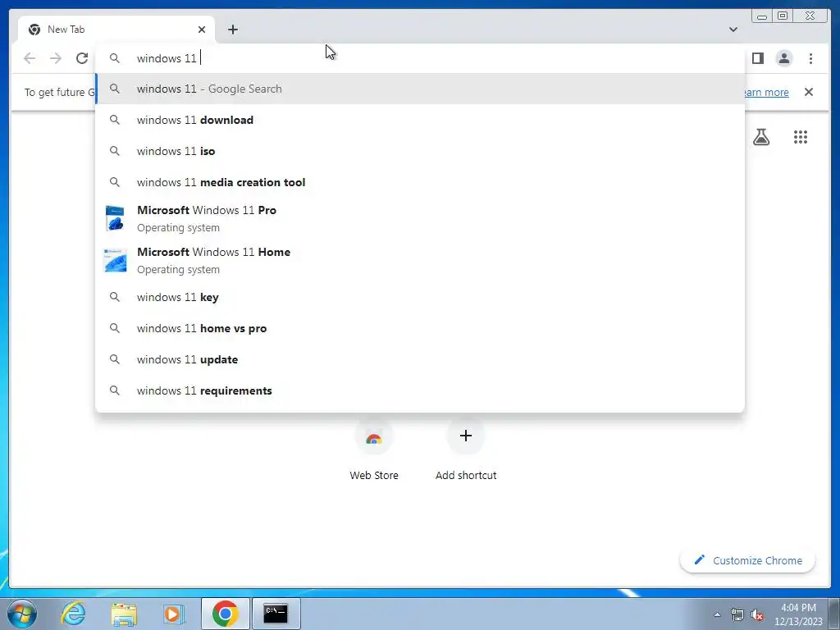Minimize the Chrome window
This screenshot has height=630, width=840.
pos(762,16)
